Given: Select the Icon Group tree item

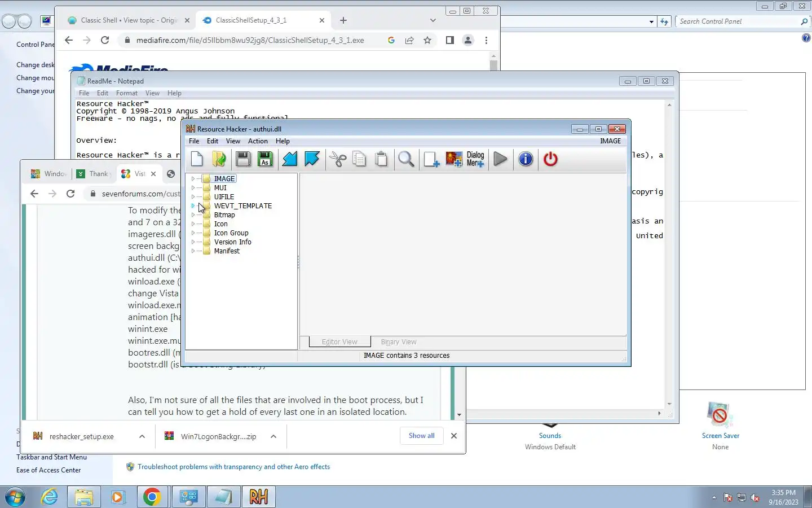Looking at the screenshot, I should pos(231,233).
